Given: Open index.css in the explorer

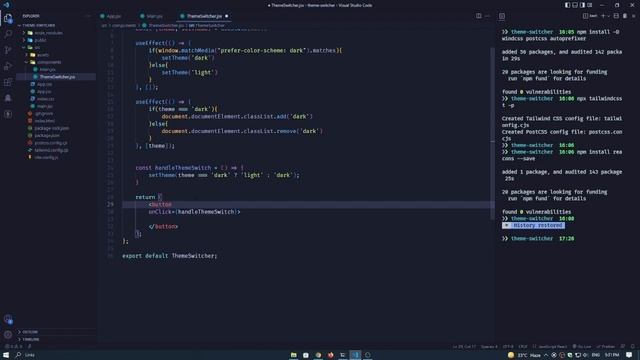Looking at the screenshot, I should (45, 99).
